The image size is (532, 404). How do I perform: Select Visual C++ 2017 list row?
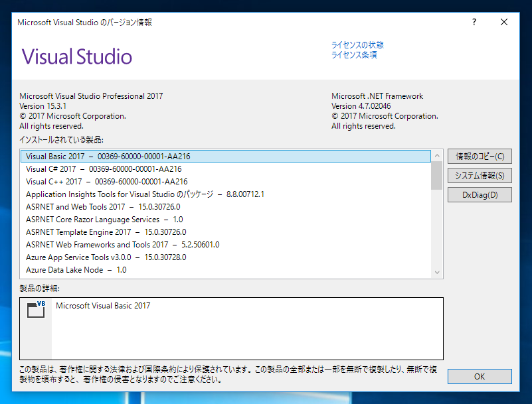226,182
